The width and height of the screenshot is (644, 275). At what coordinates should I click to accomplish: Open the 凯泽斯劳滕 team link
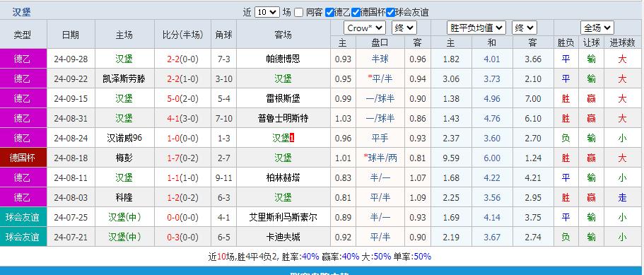pyautogui.click(x=124, y=78)
